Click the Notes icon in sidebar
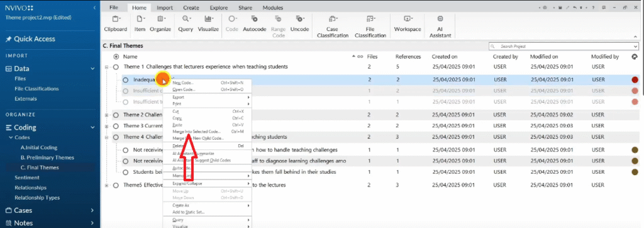The height and width of the screenshot is (228, 644). click(x=8, y=223)
